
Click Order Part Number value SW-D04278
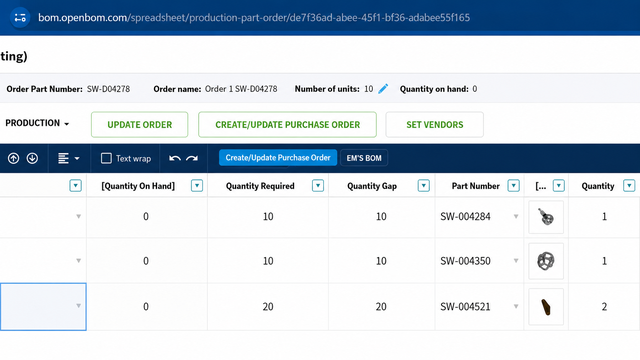pos(108,89)
